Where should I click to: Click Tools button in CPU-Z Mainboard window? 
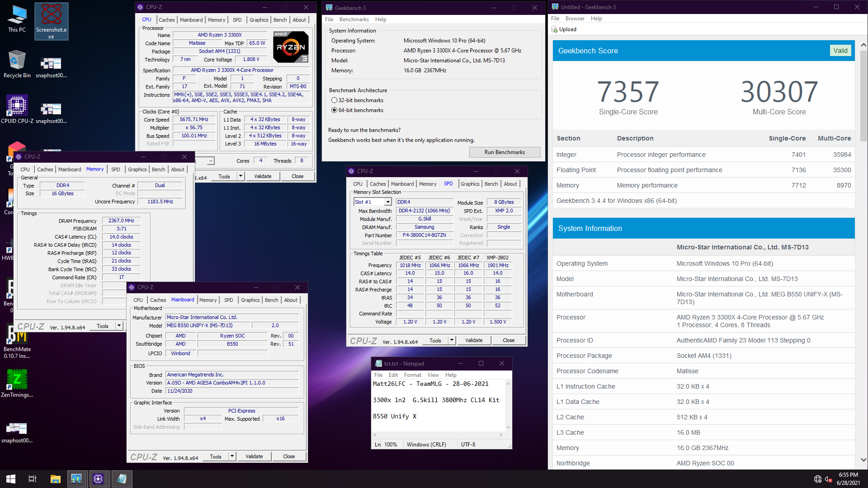(x=216, y=456)
